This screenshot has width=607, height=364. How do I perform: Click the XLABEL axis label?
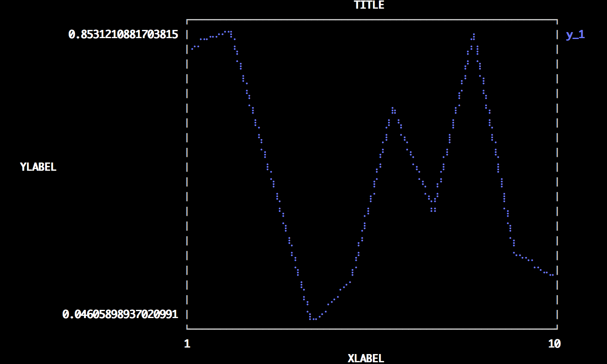(366, 358)
